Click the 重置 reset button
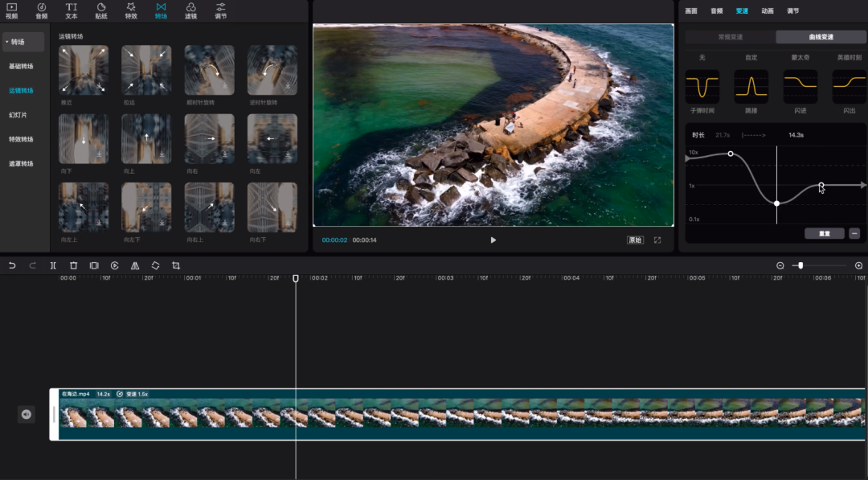This screenshot has height=480, width=868. click(x=824, y=234)
